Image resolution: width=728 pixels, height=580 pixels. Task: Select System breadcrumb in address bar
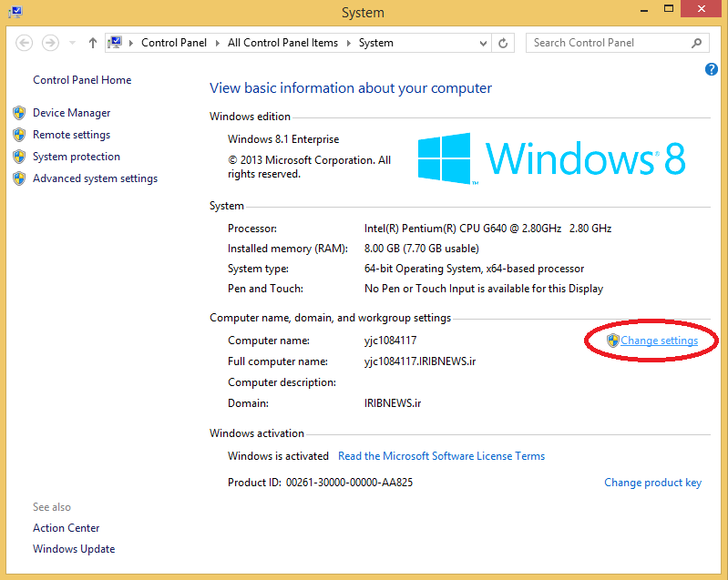coord(375,43)
